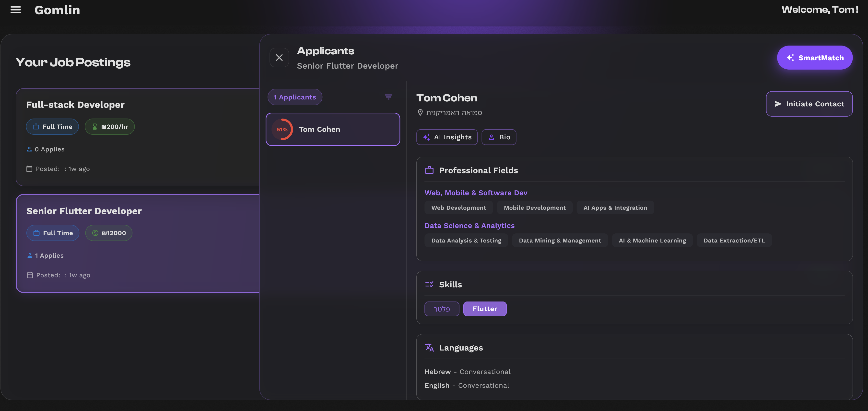The height and width of the screenshot is (411, 868).
Task: Click the send arrow icon on Initiate Contact
Action: (x=778, y=104)
